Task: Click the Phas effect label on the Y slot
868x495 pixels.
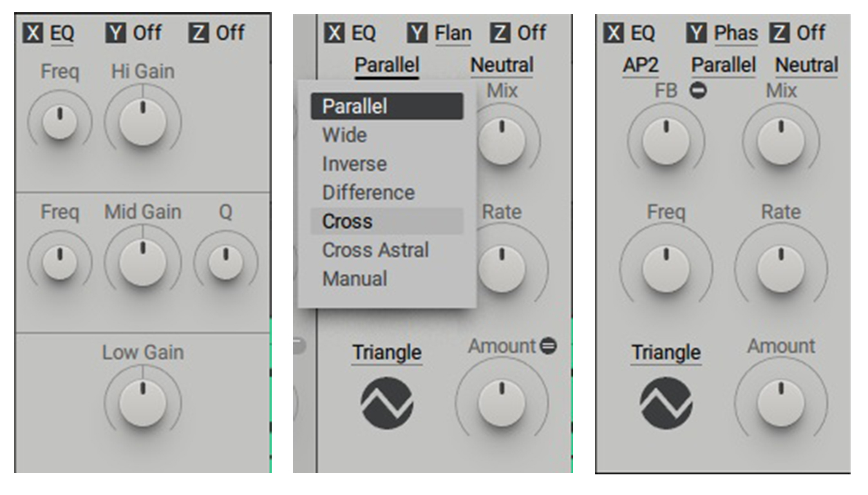Action: [736, 33]
